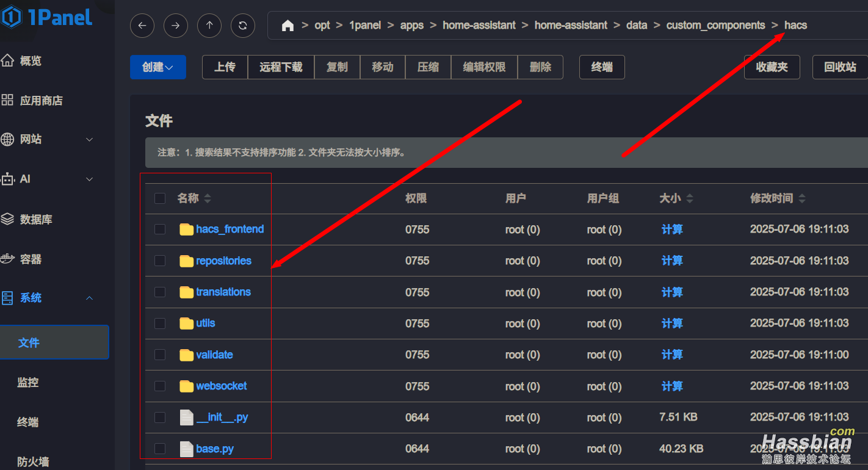The image size is (868, 470).
Task: Sort files by 修改时间 arrows
Action: point(802,198)
